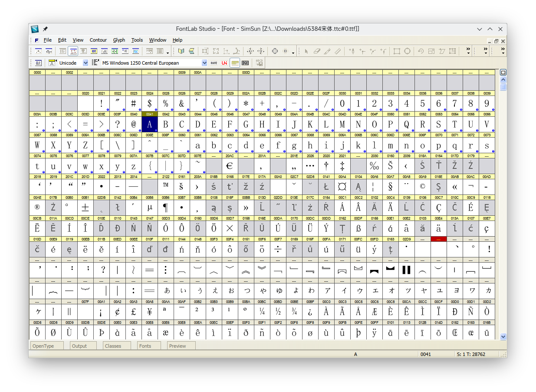This screenshot has height=392, width=536.
Task: Open the Unicode encoding mode dropdown
Action: tap(85, 63)
